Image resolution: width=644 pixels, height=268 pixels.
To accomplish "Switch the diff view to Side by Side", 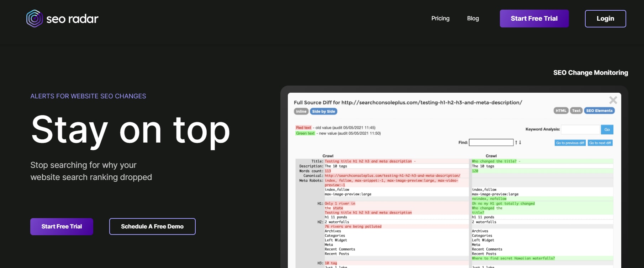I will coord(323,112).
